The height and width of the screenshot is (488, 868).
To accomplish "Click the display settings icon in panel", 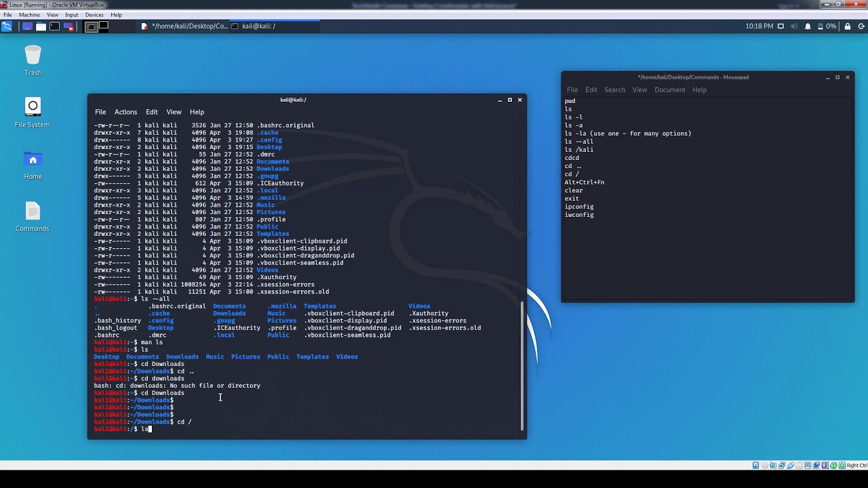I will click(781, 26).
